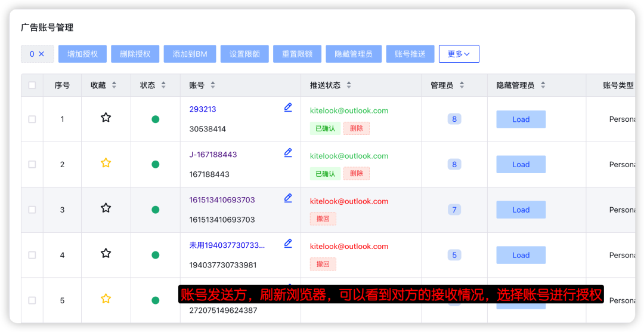644x332 pixels.
Task: Click 序号 column header
Action: click(62, 85)
